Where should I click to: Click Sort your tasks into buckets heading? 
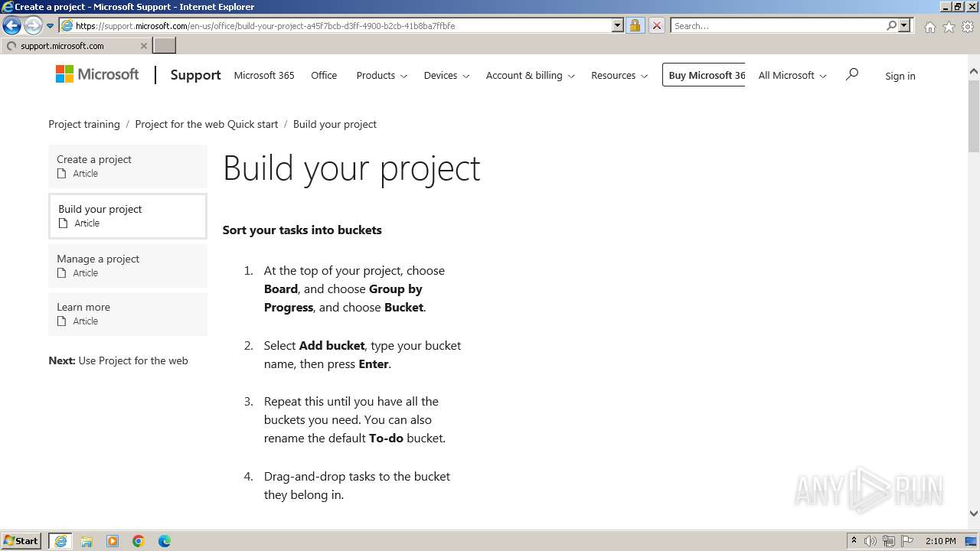click(302, 230)
